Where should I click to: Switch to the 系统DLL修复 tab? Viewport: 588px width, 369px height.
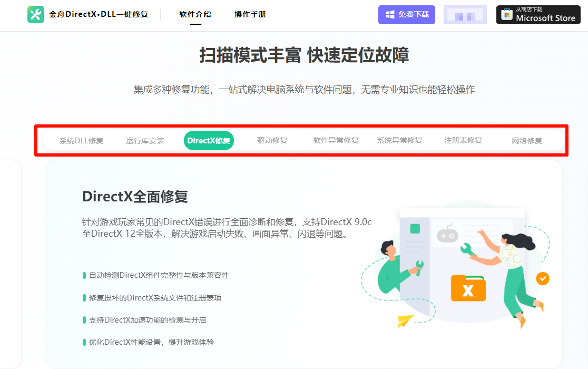pyautogui.click(x=81, y=141)
